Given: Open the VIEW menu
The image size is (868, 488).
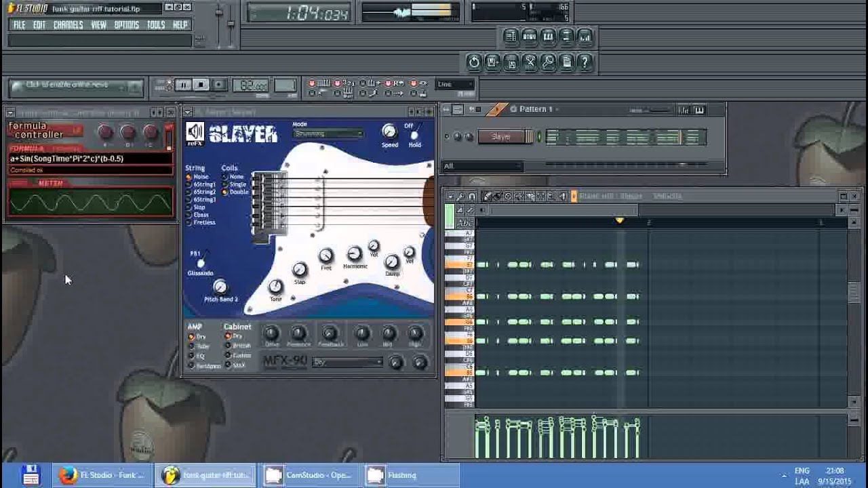Looking at the screenshot, I should pos(99,25).
